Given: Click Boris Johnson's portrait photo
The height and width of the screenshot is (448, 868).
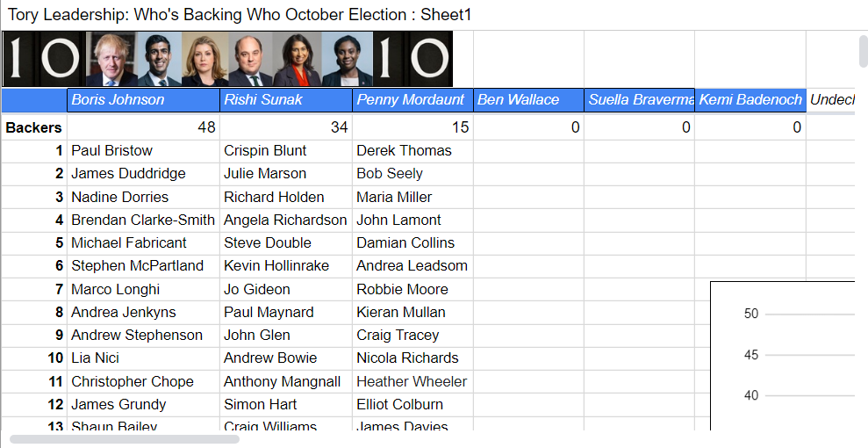Looking at the screenshot, I should click(113, 59).
